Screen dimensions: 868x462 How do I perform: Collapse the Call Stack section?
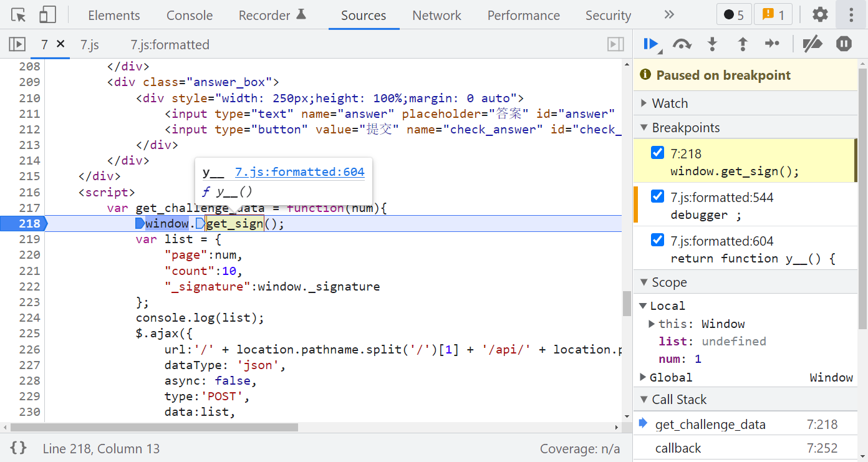pos(745,400)
